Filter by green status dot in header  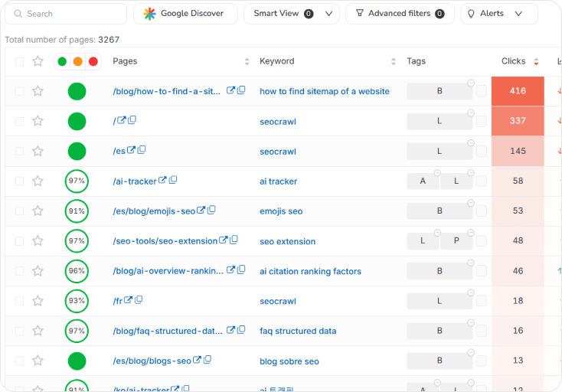pos(62,61)
